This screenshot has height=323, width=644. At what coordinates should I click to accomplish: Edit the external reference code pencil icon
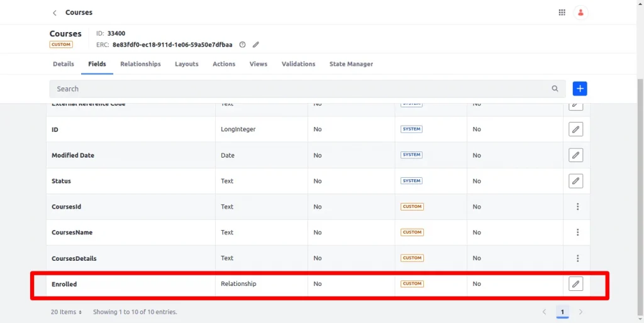pyautogui.click(x=256, y=45)
